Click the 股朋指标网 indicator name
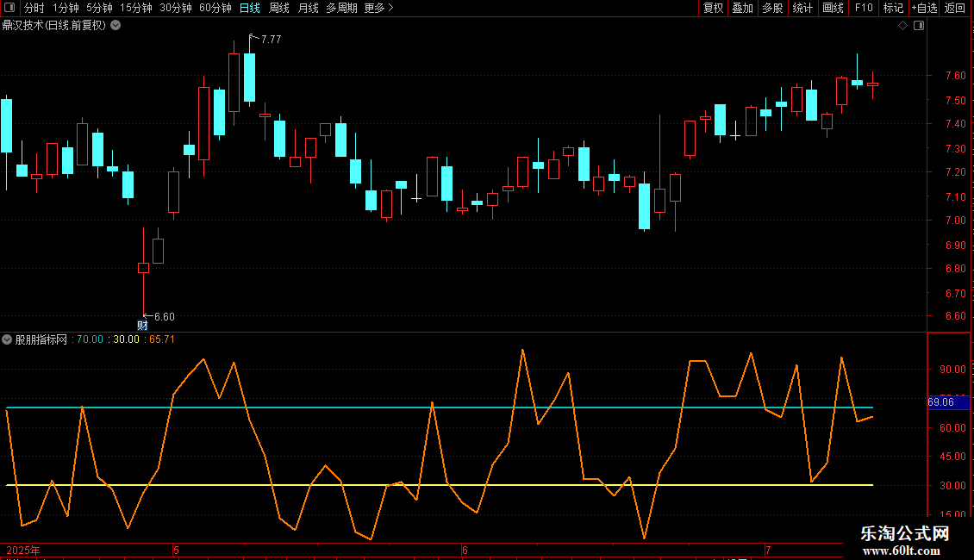The width and height of the screenshot is (974, 560). [x=41, y=339]
